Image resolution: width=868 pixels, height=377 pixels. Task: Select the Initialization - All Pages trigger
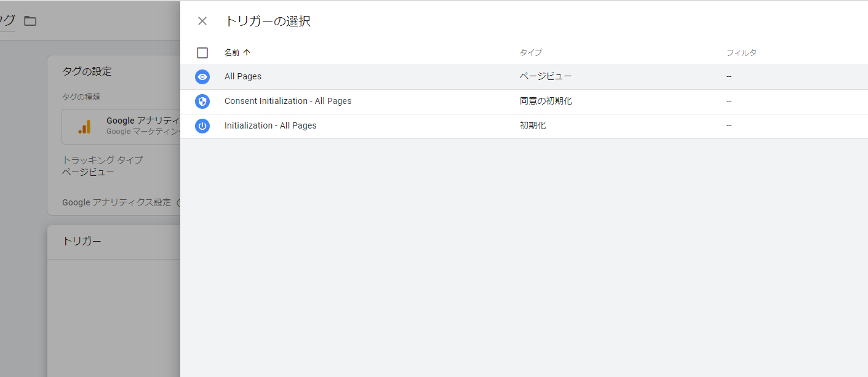(271, 125)
